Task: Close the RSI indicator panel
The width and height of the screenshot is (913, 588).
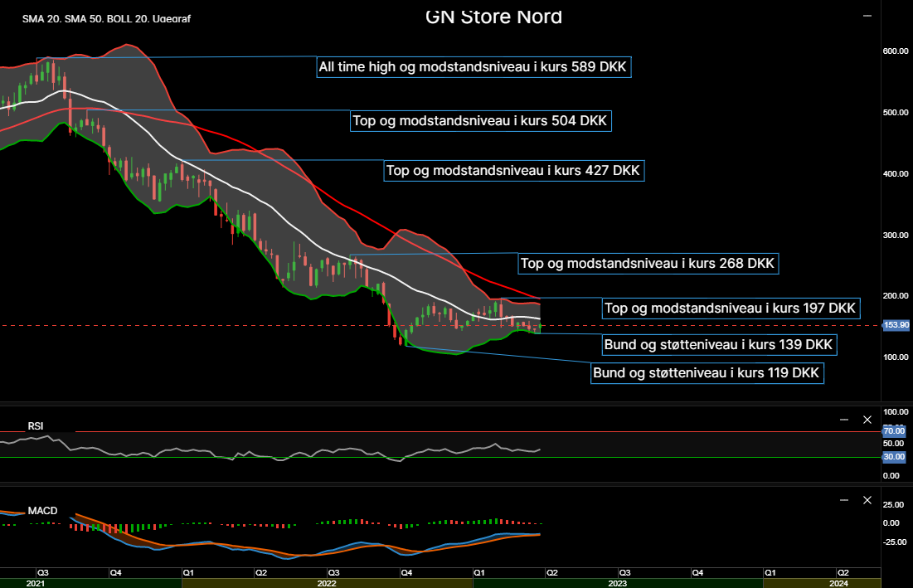Action: pos(867,420)
